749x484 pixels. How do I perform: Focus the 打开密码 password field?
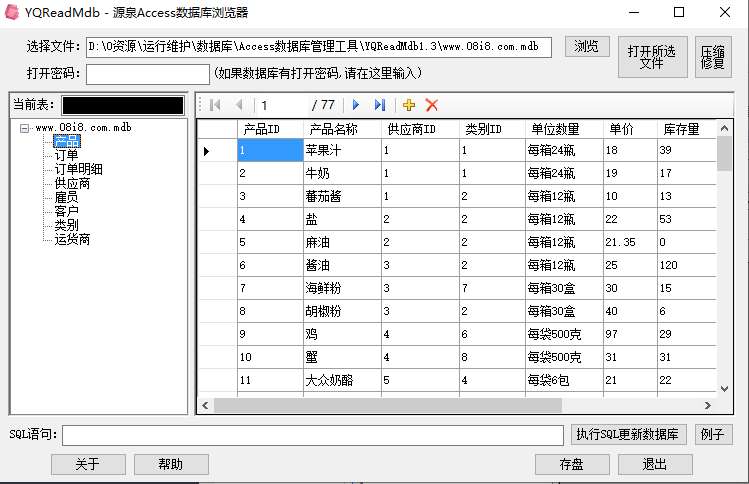click(x=148, y=74)
